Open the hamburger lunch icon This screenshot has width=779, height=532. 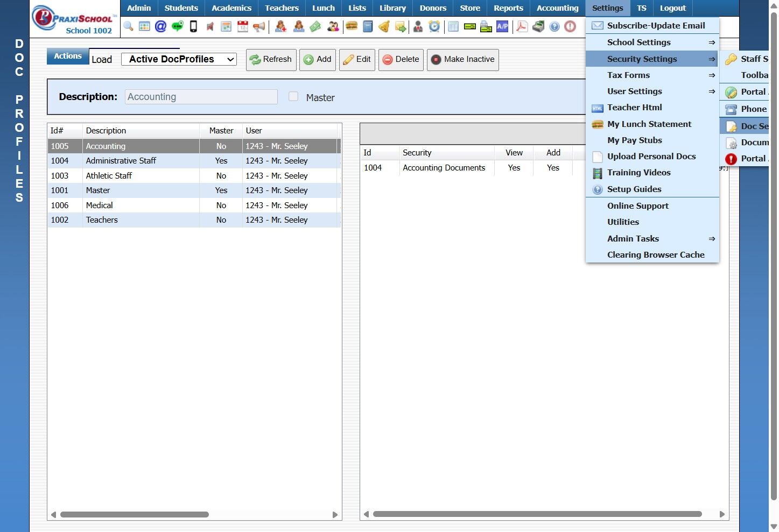click(352, 26)
